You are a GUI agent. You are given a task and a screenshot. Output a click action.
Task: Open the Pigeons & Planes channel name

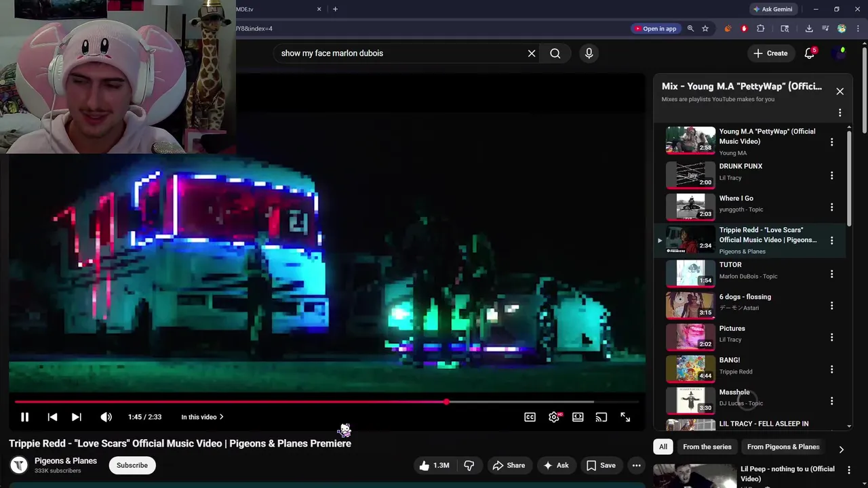pyautogui.click(x=66, y=461)
